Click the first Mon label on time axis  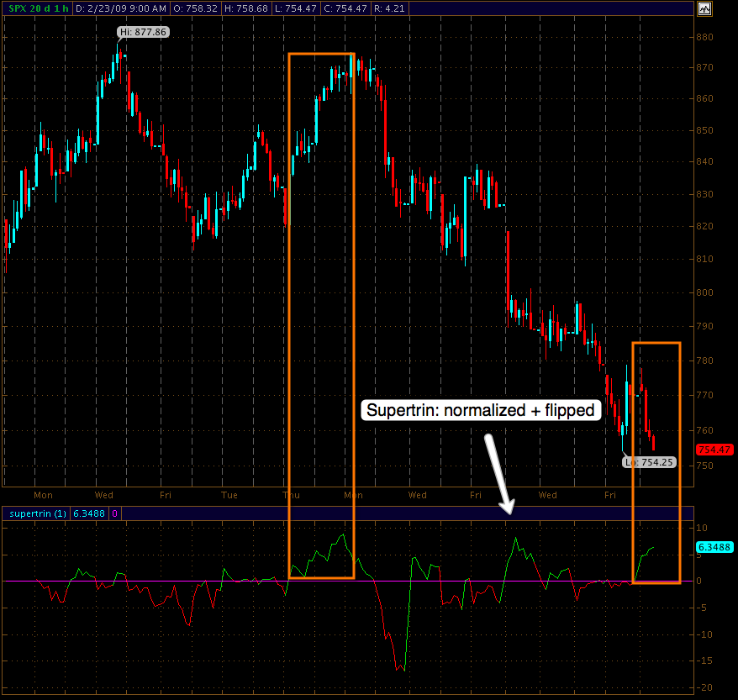(x=43, y=495)
